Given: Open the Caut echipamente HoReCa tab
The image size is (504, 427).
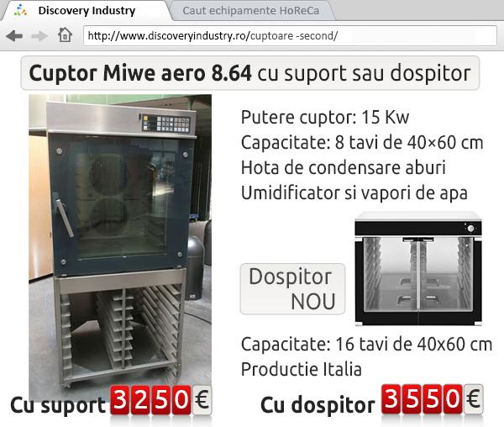Looking at the screenshot, I should click(x=250, y=11).
